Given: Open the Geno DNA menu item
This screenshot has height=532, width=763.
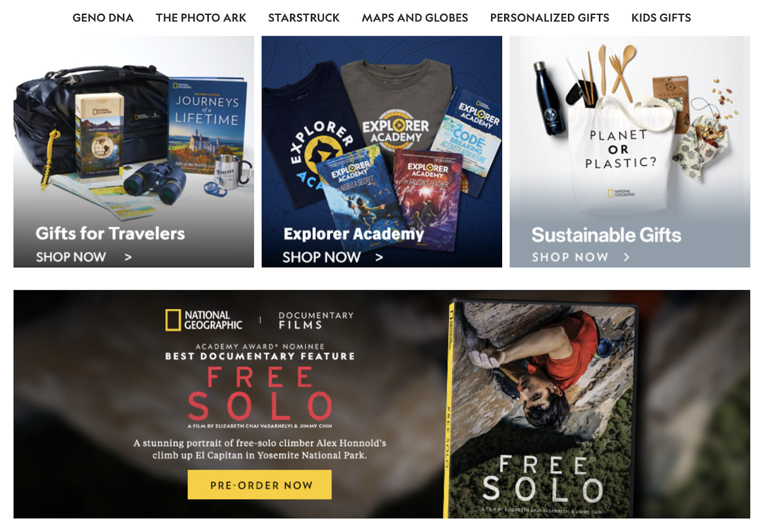Looking at the screenshot, I should [103, 18].
